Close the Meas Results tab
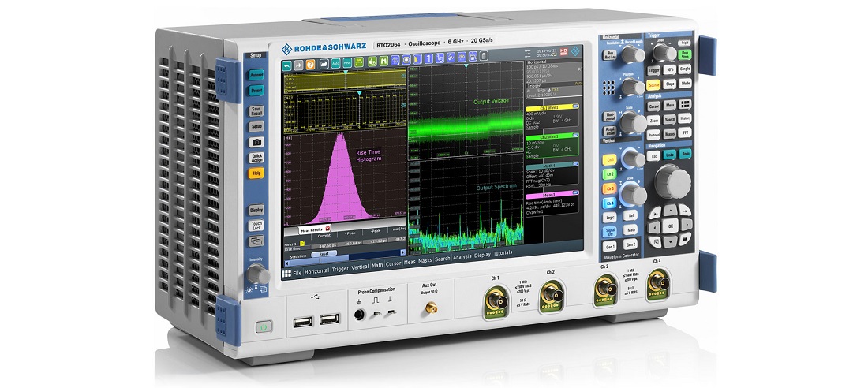 pos(327,229)
